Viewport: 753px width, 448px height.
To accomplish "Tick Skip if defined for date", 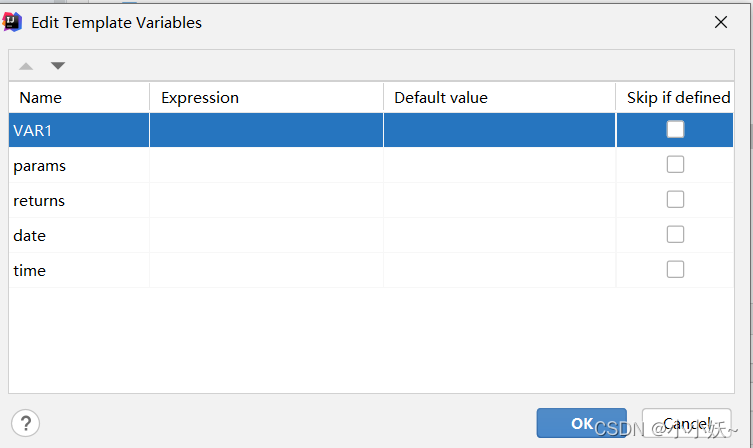I will tap(676, 234).
